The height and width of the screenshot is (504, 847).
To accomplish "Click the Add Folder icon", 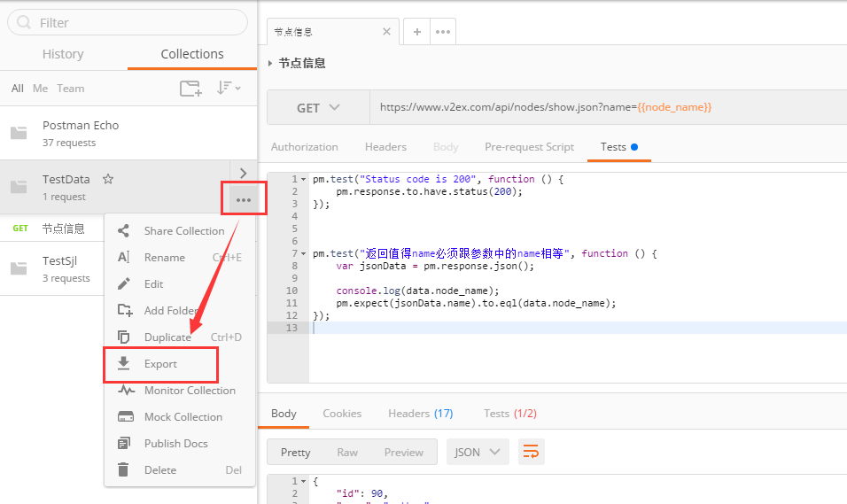I will pyautogui.click(x=125, y=310).
